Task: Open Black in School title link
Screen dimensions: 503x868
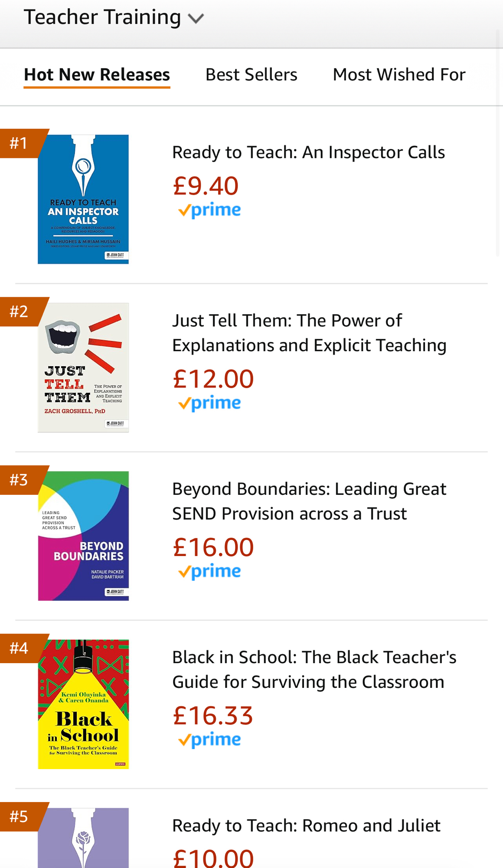Action: (314, 670)
